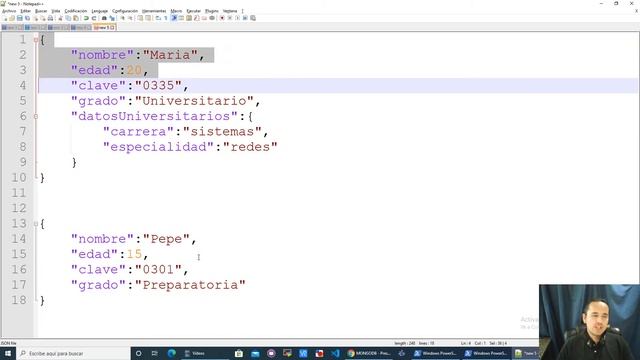Image resolution: width=640 pixels, height=360 pixels.
Task: Open the Configuración menu
Action: (125, 11)
